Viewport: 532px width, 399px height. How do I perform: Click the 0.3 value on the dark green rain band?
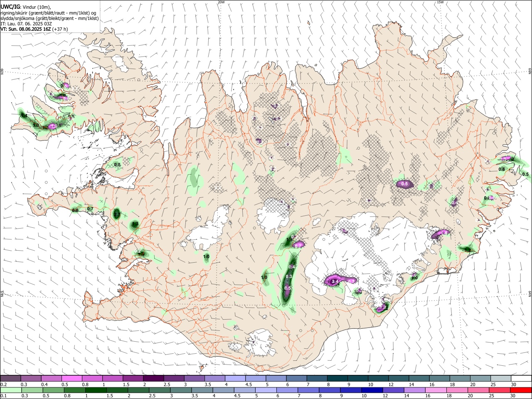coord(289,276)
